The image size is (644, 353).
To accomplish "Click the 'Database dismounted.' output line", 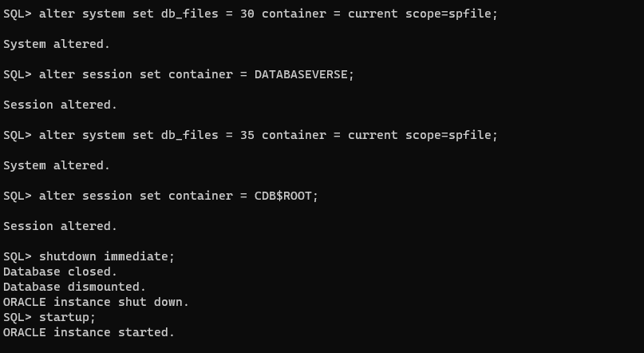I will pos(74,287).
